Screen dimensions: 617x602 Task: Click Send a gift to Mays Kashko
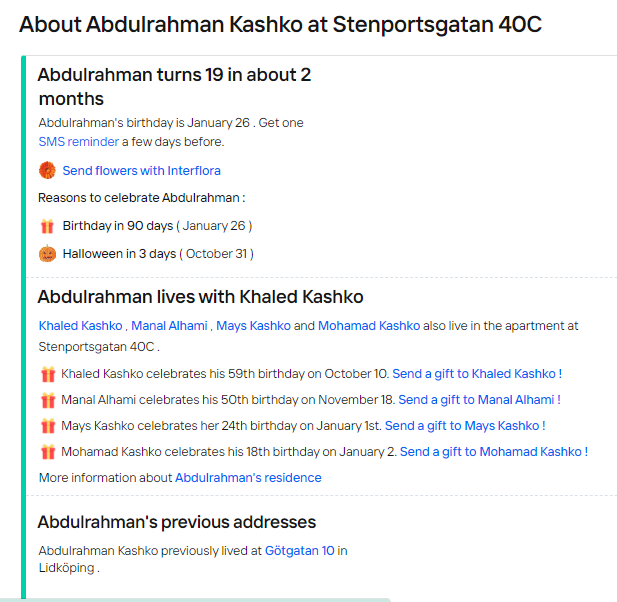click(465, 426)
